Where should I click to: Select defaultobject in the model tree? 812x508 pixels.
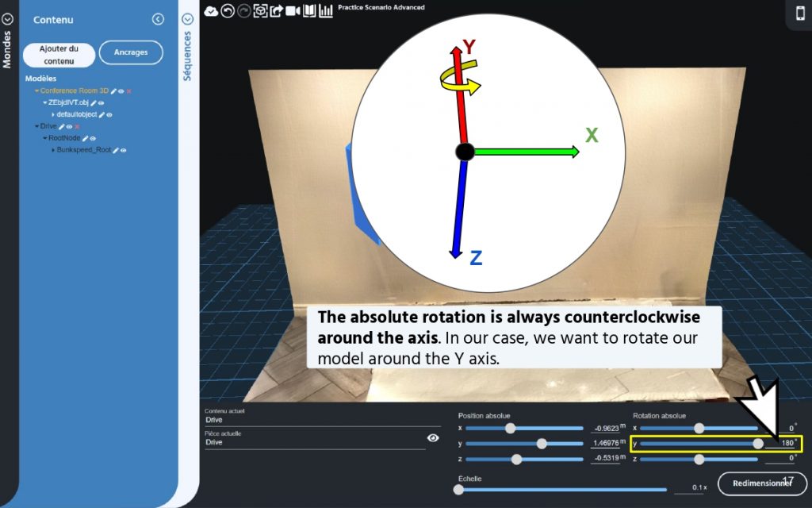click(x=77, y=114)
